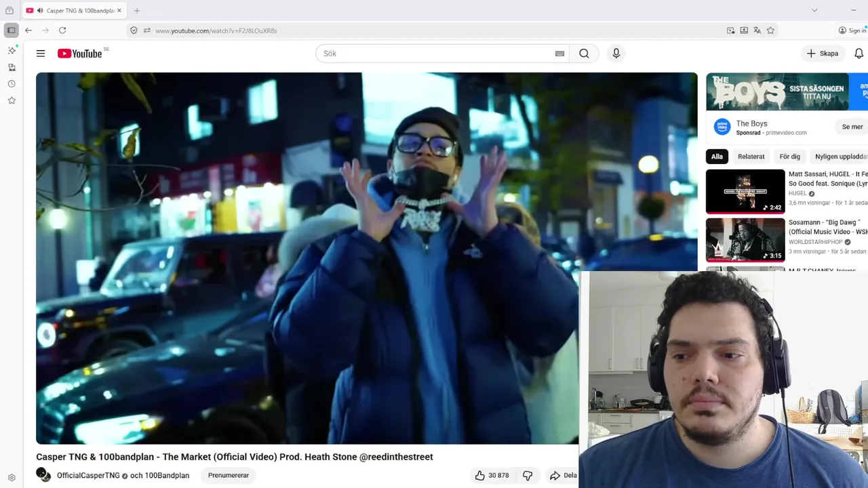868x488 pixels.
Task: Click the OfficialCasperTNG channel avatar
Action: coord(43,475)
